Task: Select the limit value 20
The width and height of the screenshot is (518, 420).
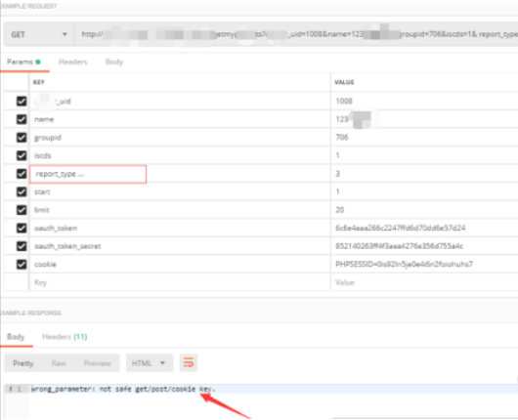Action: pyautogui.click(x=424, y=210)
